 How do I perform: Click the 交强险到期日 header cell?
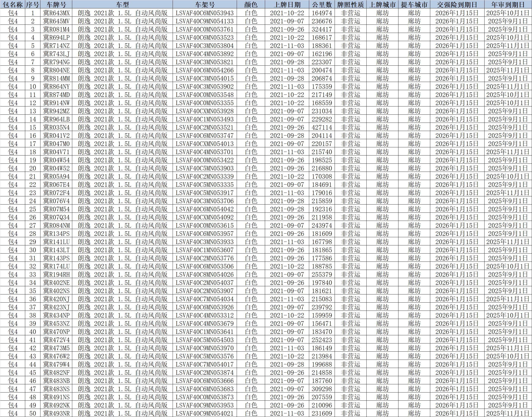tap(457, 4)
